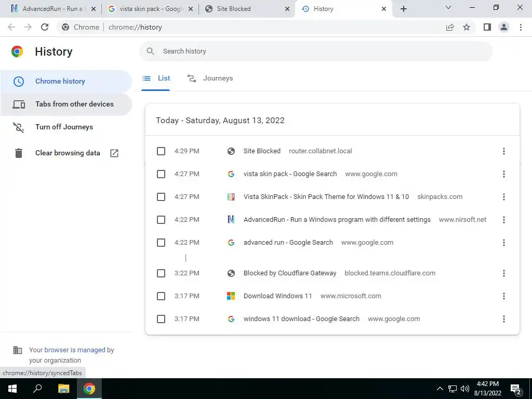
Task: Open Clear browsing data
Action: pos(66,153)
